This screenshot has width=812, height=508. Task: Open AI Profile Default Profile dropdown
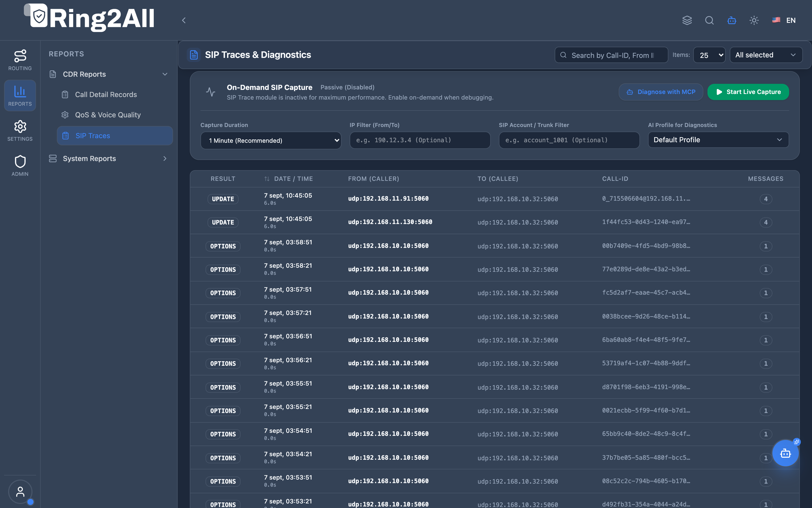pyautogui.click(x=718, y=140)
